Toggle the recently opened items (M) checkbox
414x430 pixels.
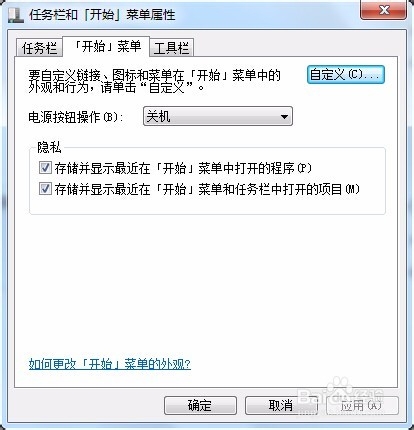[x=45, y=189]
